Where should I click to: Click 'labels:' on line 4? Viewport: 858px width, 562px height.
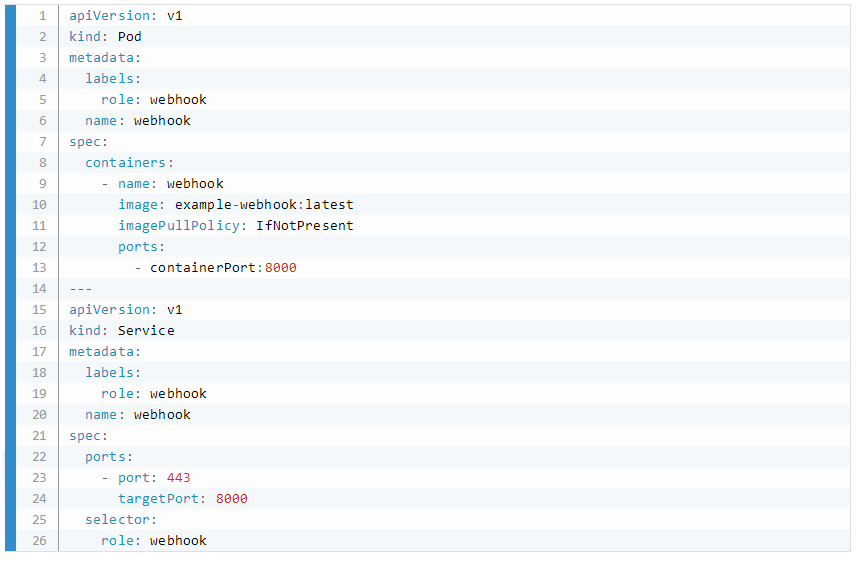pos(113,79)
